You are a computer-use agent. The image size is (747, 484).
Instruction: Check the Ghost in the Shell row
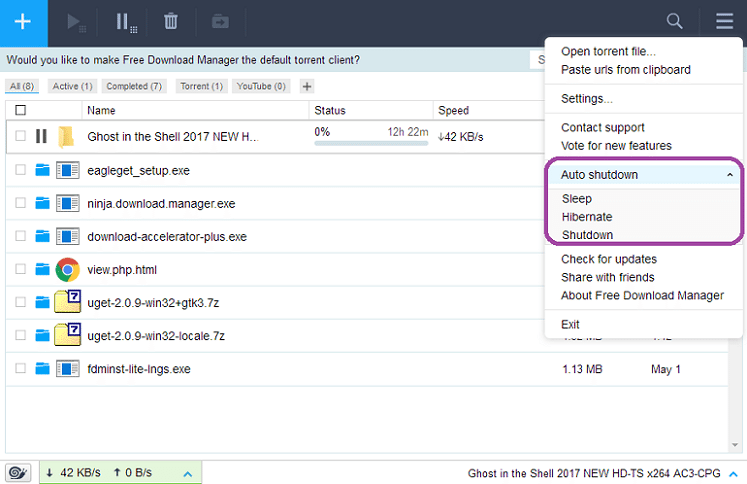click(x=20, y=136)
